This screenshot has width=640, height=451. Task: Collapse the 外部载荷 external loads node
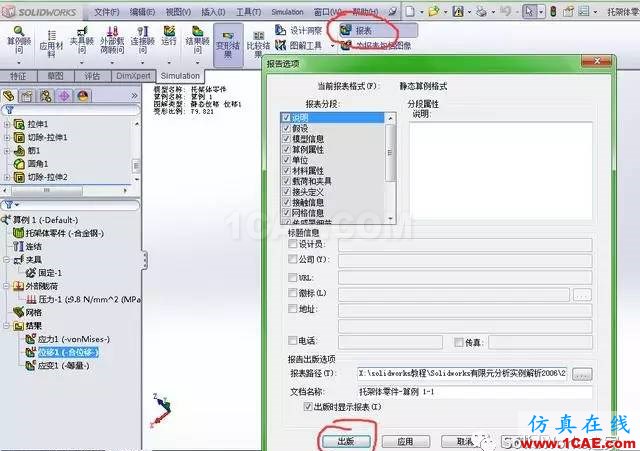tap(7, 286)
